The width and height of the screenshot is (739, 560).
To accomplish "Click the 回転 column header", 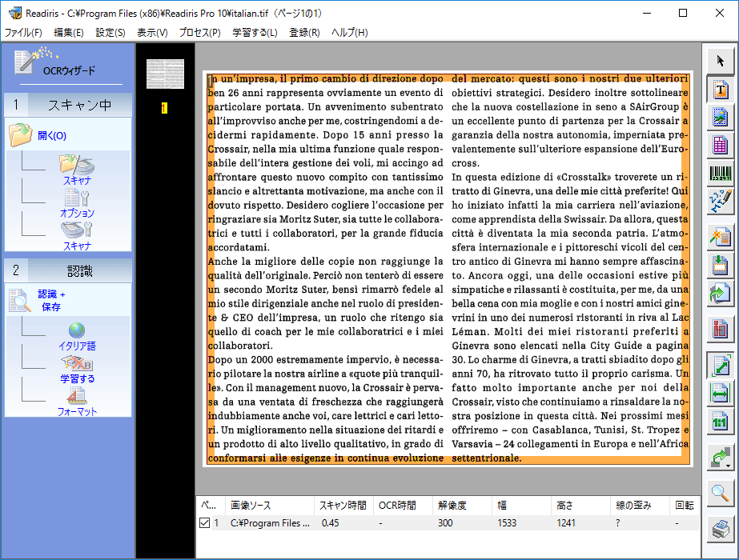I will point(685,506).
